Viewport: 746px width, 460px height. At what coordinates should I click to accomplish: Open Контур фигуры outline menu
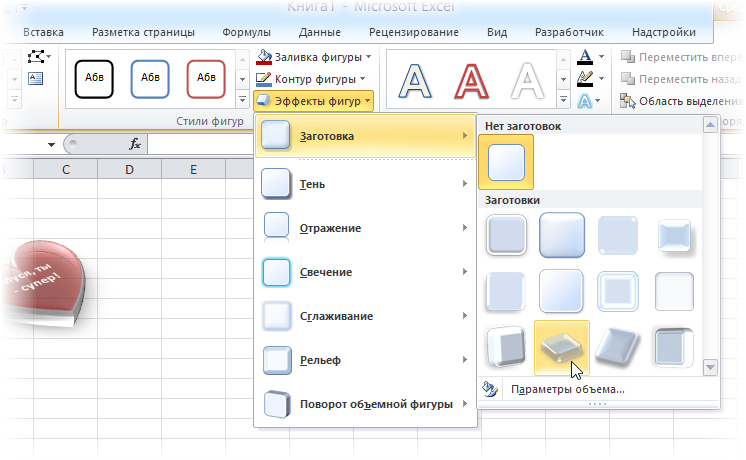[311, 79]
